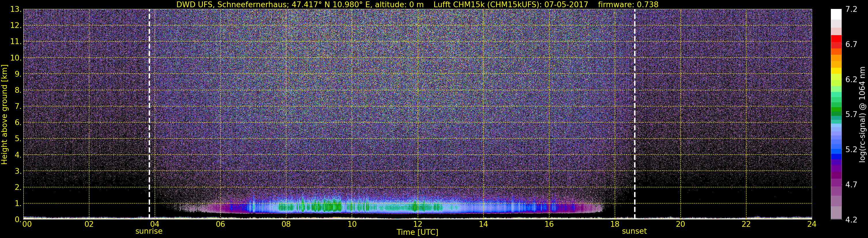Click the time tick label 02
Viewport: 868px width, 238px height.
coord(89,224)
